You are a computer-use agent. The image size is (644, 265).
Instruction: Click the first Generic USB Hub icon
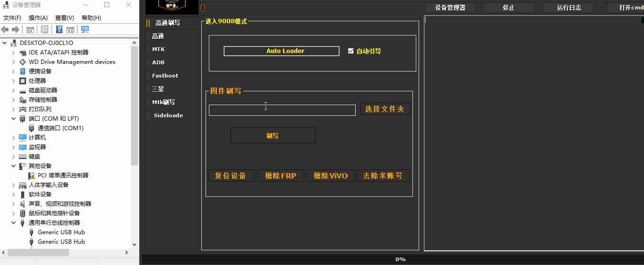pyautogui.click(x=32, y=232)
